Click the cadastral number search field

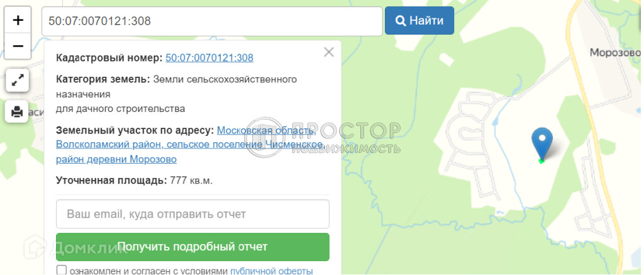[212, 21]
